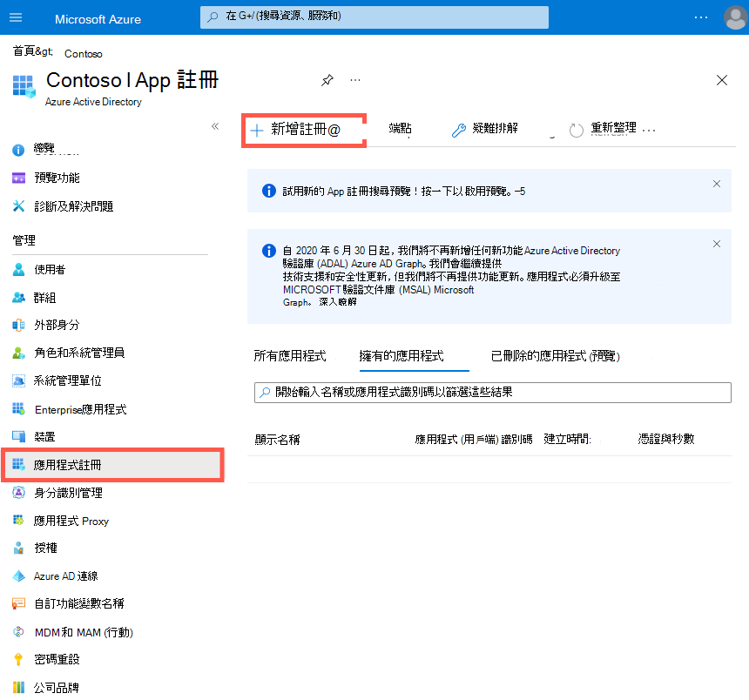
Task: Open Enterprise應用程式 menu item
Action: click(81, 410)
